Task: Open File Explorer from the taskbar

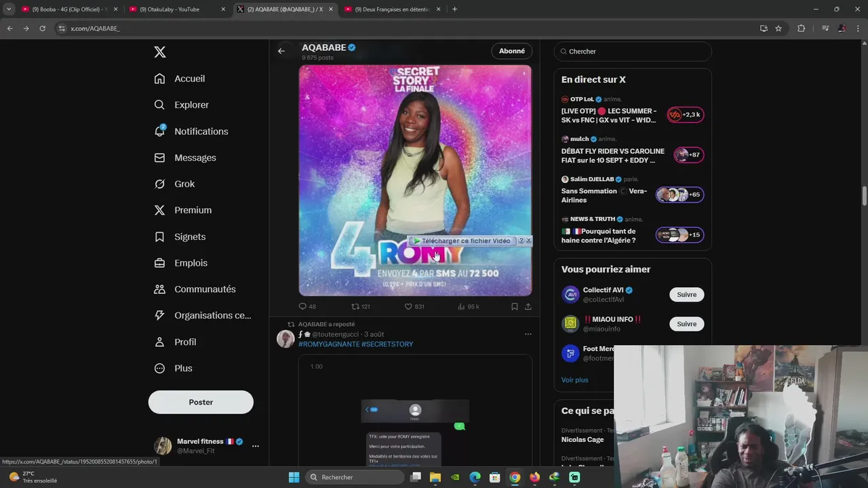Action: pos(435,477)
